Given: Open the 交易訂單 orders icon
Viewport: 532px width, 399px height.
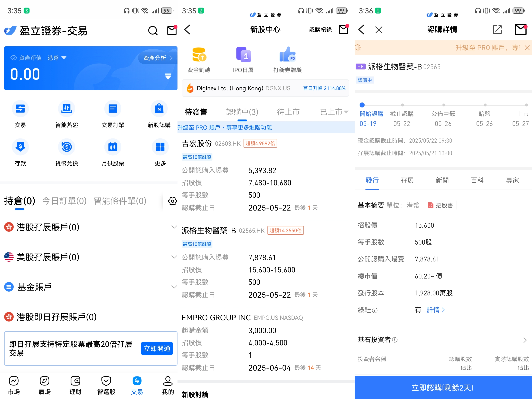Looking at the screenshot, I should click(113, 109).
